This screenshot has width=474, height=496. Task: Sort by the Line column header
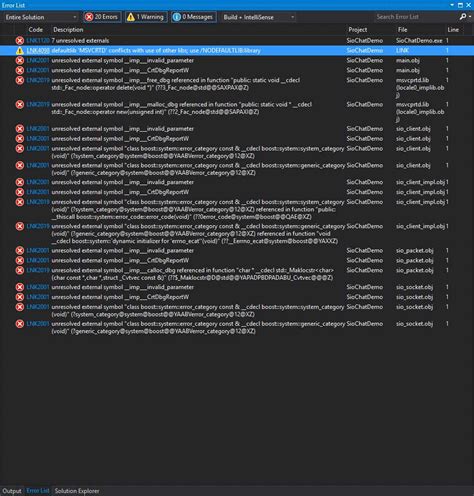(453, 30)
